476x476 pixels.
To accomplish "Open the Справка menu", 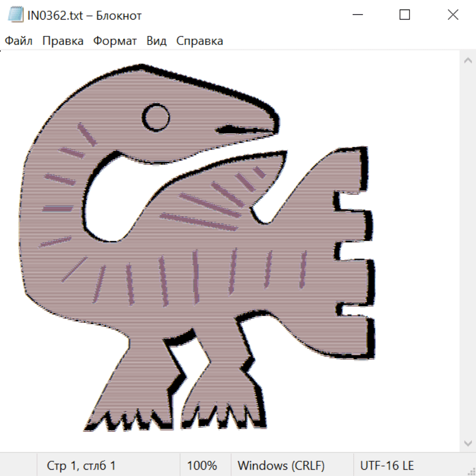I will point(199,41).
